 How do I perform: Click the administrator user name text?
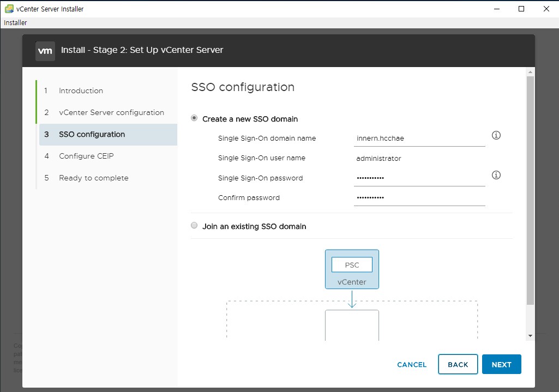(x=378, y=159)
